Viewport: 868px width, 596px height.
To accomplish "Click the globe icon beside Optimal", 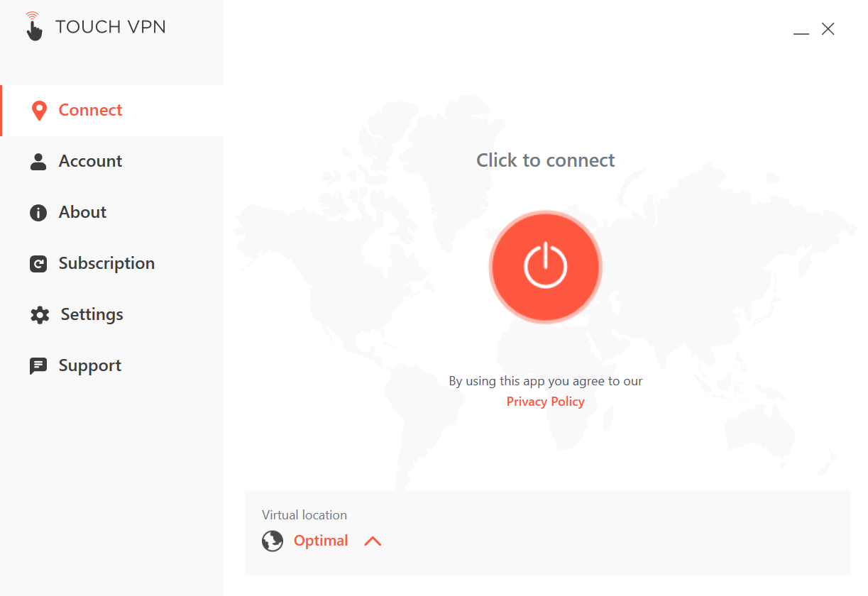I will [273, 541].
